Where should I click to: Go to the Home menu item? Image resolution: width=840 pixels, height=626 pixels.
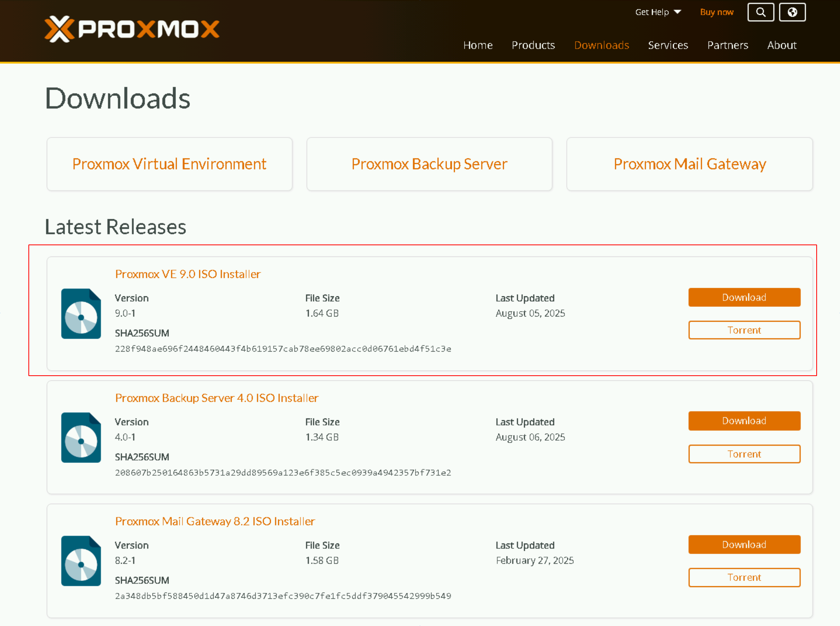478,45
